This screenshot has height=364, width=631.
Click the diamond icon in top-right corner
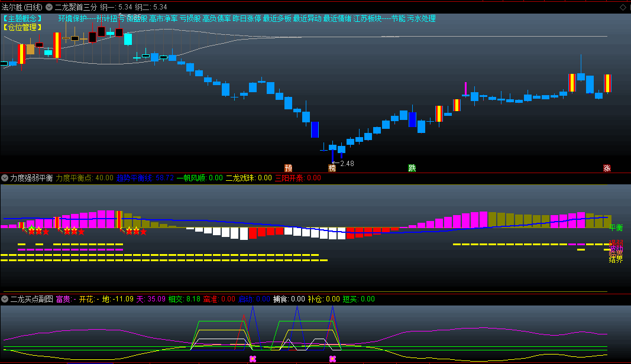[623, 7]
